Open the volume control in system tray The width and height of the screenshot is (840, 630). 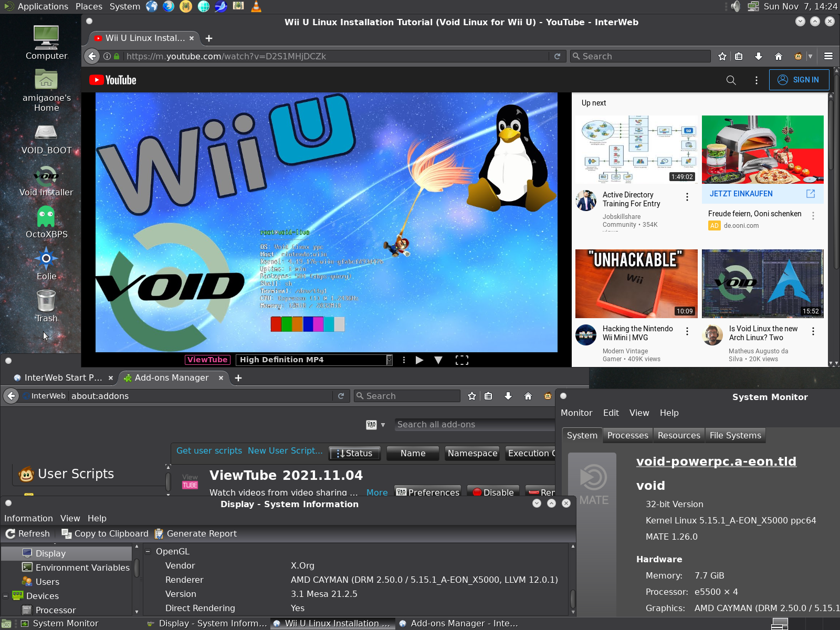[736, 6]
